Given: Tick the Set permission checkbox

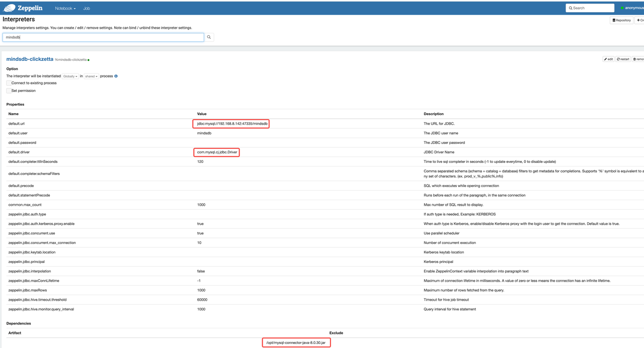Looking at the screenshot, I should pyautogui.click(x=9, y=91).
